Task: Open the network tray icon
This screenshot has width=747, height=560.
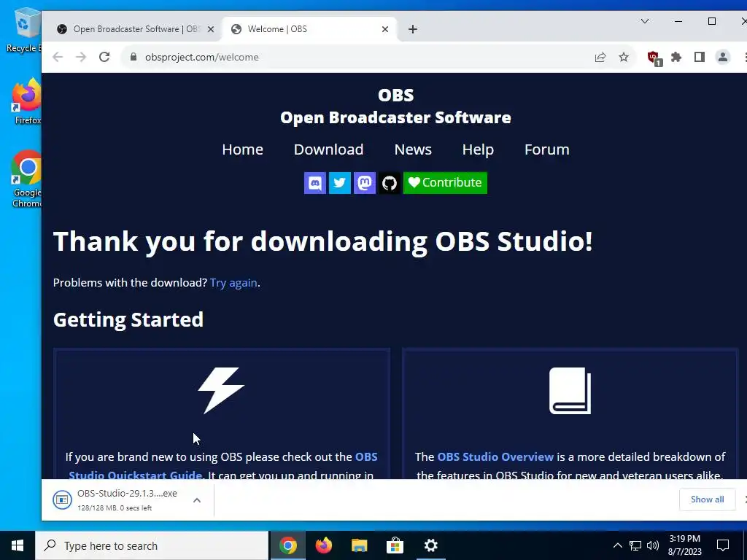Action: [635, 545]
